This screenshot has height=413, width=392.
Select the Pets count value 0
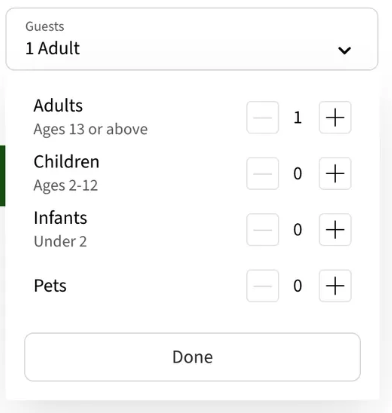(298, 286)
